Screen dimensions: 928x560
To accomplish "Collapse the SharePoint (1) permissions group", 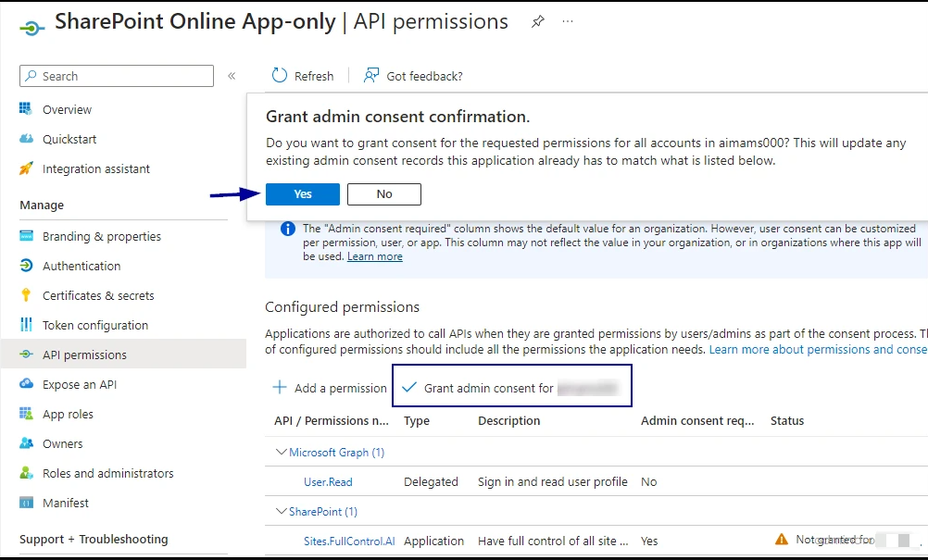I will click(x=282, y=512).
